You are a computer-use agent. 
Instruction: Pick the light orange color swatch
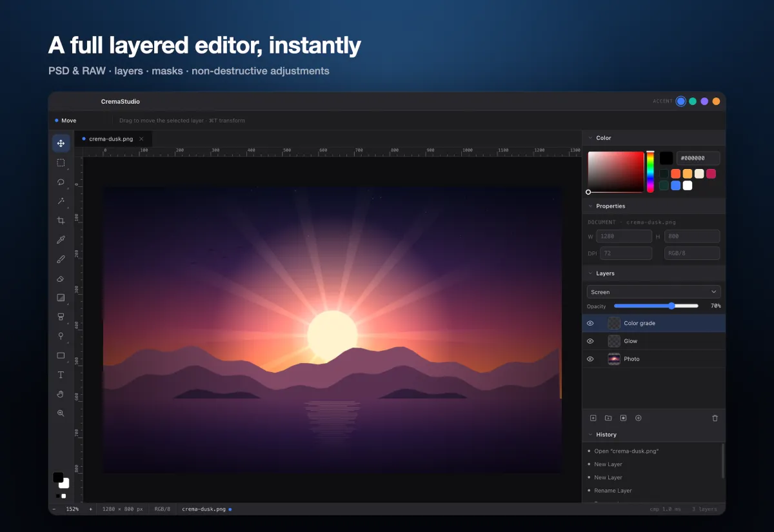(688, 174)
